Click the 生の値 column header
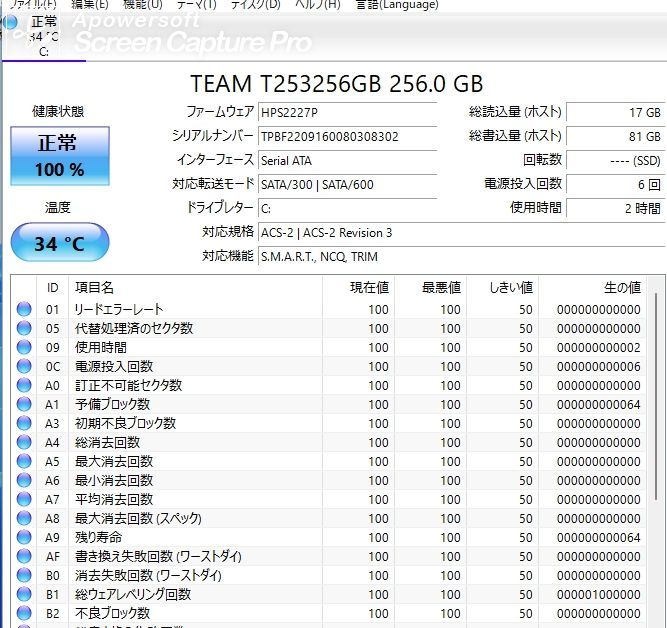Image resolution: width=667 pixels, height=628 pixels. coord(622,287)
